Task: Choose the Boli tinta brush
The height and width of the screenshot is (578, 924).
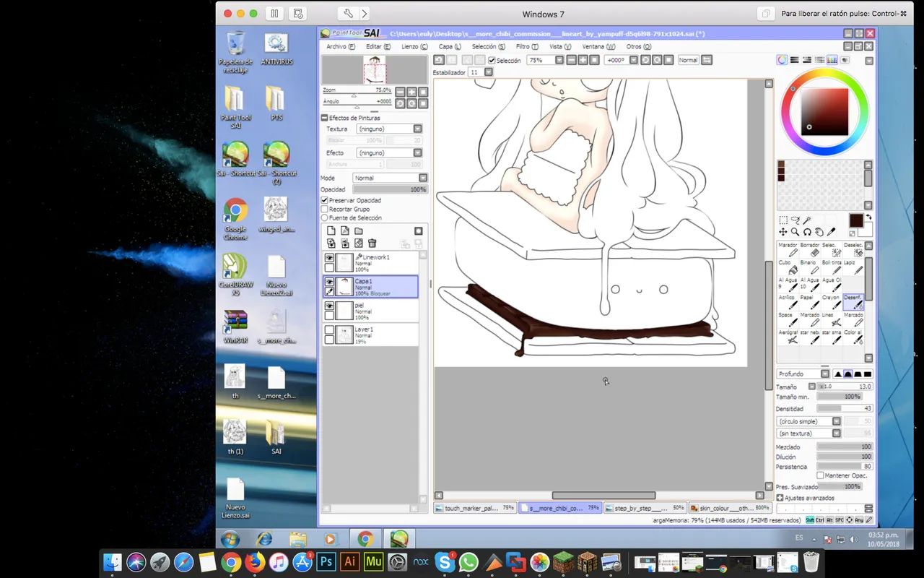Action: [x=831, y=267]
